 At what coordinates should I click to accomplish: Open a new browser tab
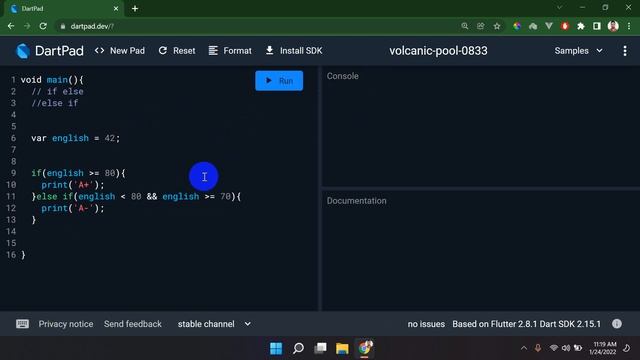(135, 8)
